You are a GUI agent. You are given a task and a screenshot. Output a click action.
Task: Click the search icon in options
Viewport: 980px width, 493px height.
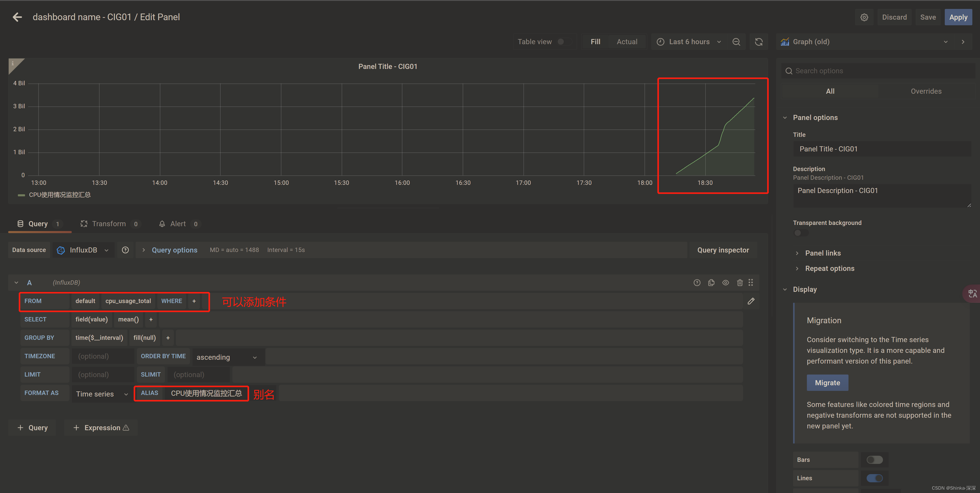point(789,71)
